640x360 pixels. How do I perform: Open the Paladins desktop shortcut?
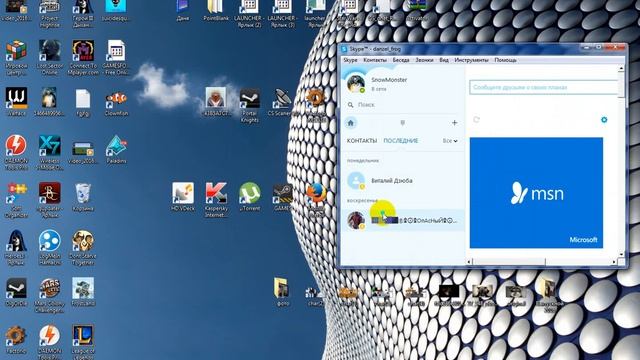tap(116, 149)
